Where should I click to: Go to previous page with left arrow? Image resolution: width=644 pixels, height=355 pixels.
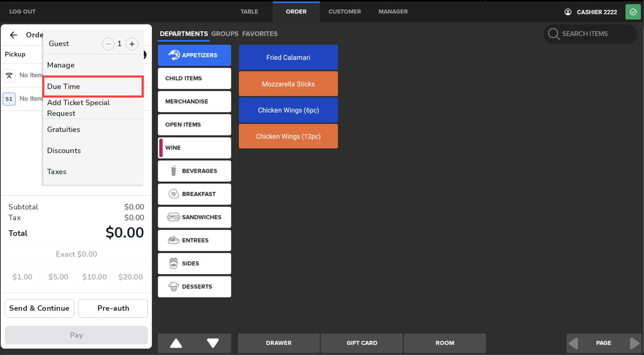click(574, 343)
